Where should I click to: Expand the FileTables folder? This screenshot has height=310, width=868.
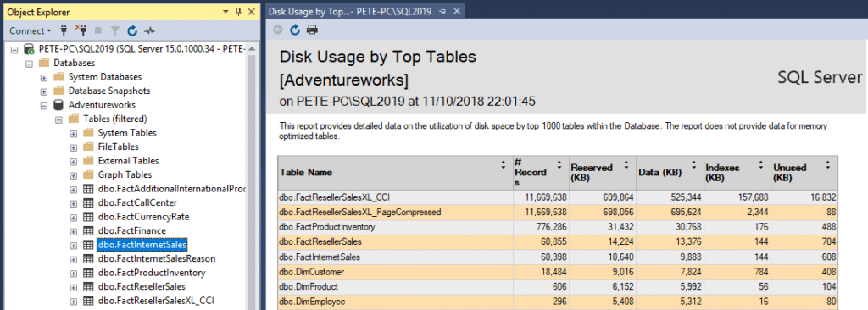point(74,147)
